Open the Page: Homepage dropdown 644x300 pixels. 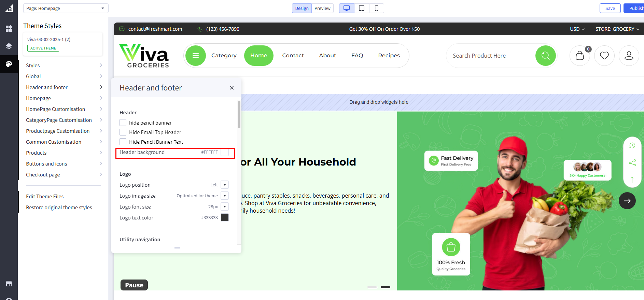(66, 8)
